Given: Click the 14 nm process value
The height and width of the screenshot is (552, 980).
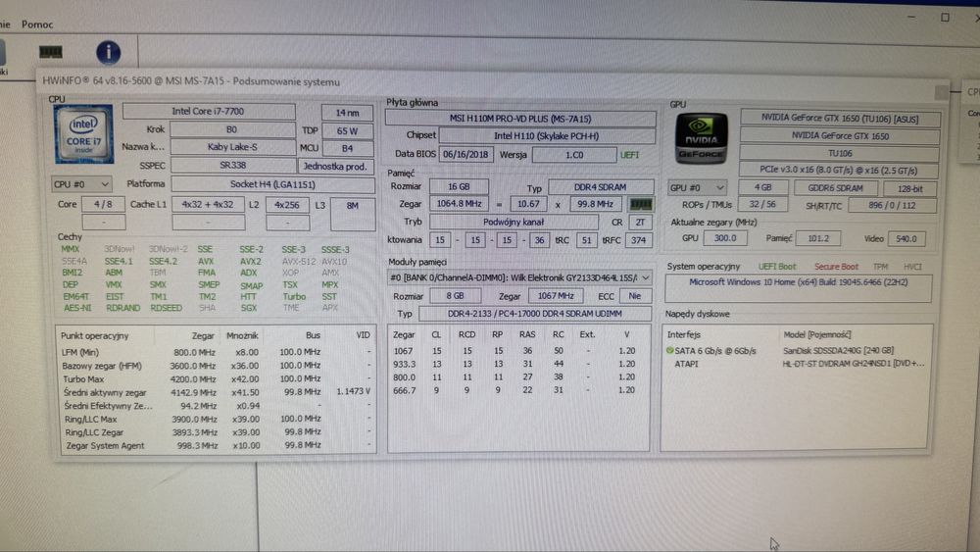Looking at the screenshot, I should click(348, 113).
